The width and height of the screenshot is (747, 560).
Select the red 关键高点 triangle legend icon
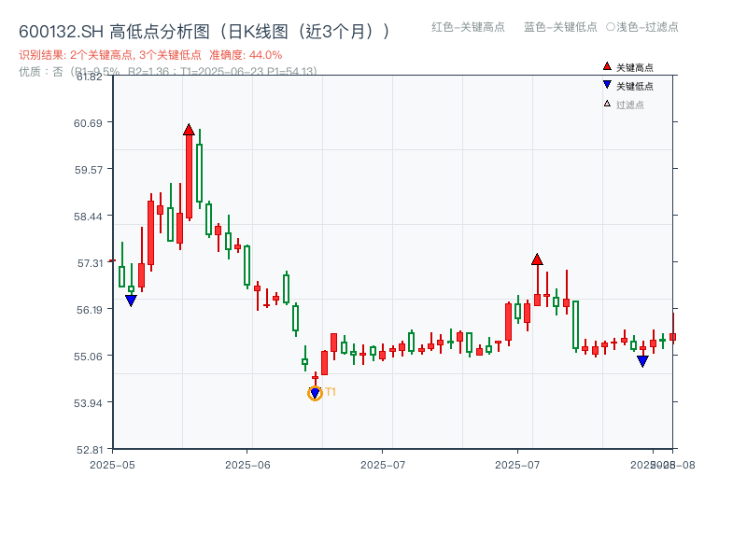click(605, 65)
